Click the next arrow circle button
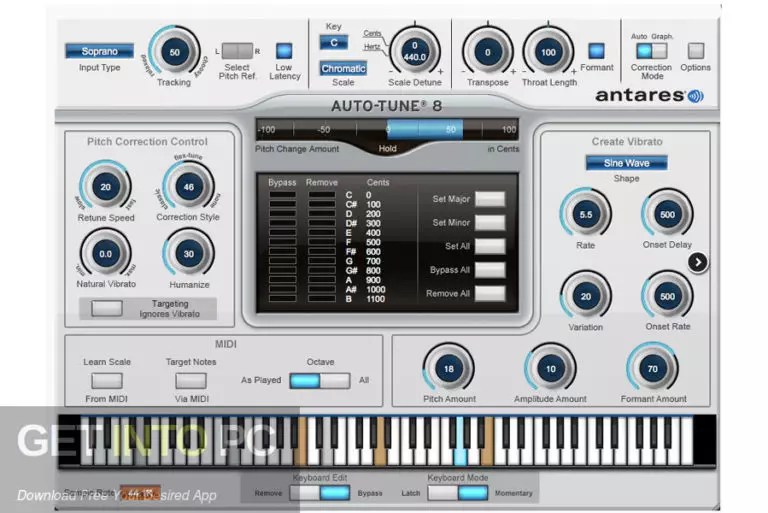This screenshot has width=768, height=513. point(698,262)
